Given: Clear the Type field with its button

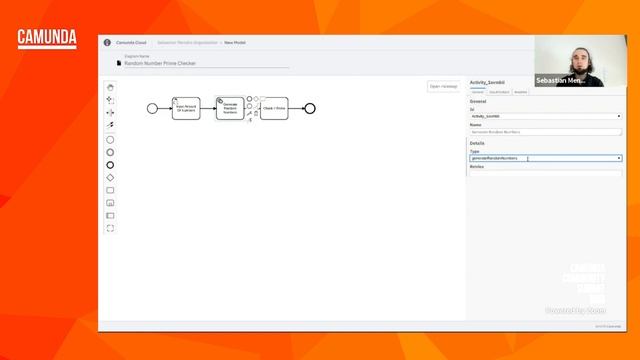Looking at the screenshot, I should 619,158.
